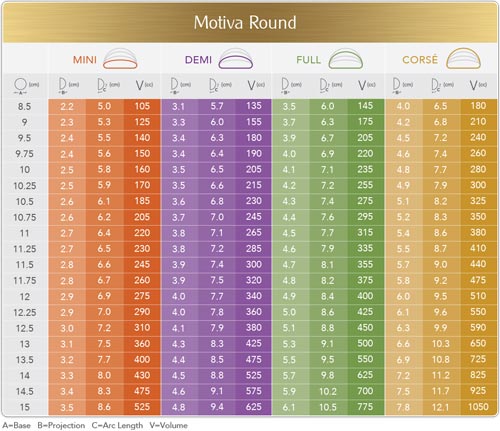Click DEMI volume cell showing 625
This screenshot has height=431, width=500.
click(254, 407)
